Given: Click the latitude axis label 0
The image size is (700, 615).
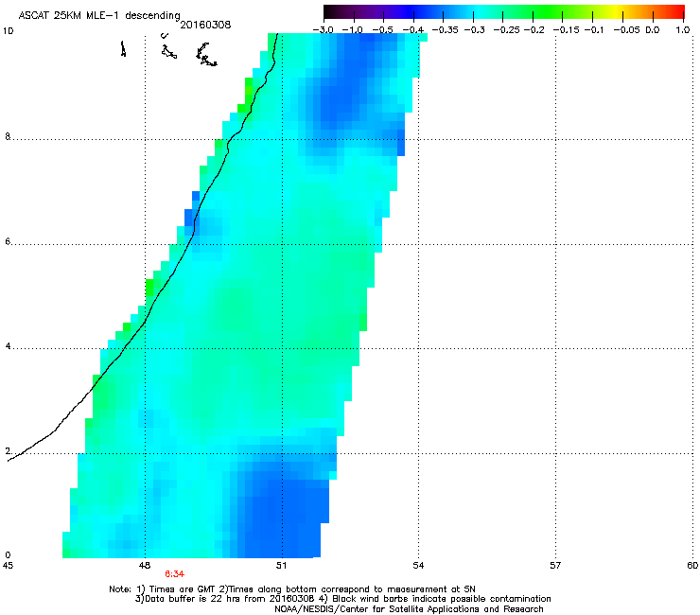Looking at the screenshot, I should 8,555.
